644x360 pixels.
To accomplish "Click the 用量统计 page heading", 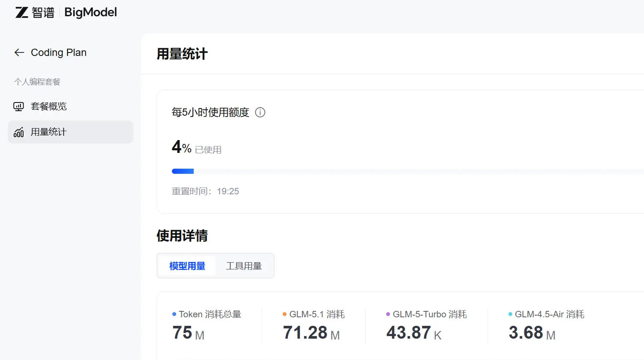I will coord(182,54).
